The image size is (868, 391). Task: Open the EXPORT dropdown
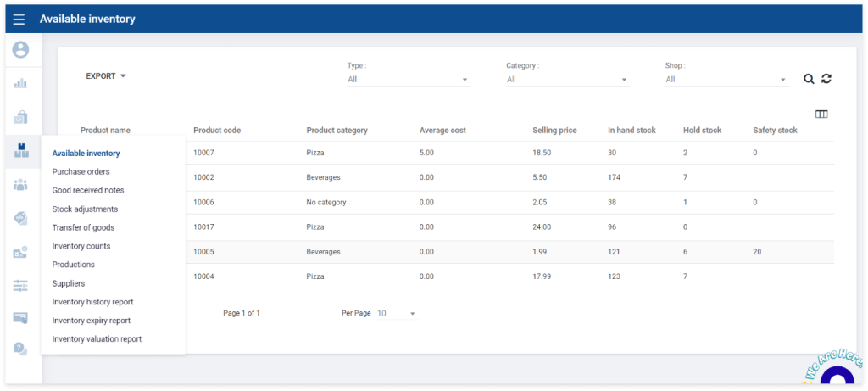[106, 76]
